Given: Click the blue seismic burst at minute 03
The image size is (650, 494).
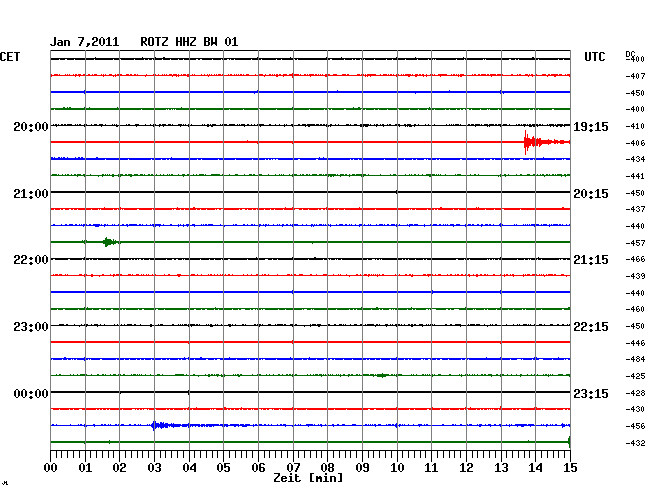Looking at the screenshot, I should point(166,425).
